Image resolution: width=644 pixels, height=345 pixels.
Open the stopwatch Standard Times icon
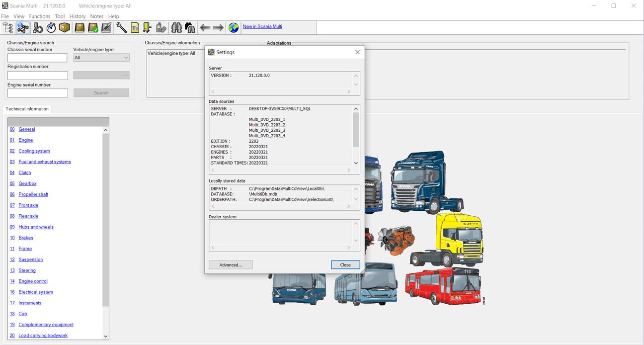51,27
